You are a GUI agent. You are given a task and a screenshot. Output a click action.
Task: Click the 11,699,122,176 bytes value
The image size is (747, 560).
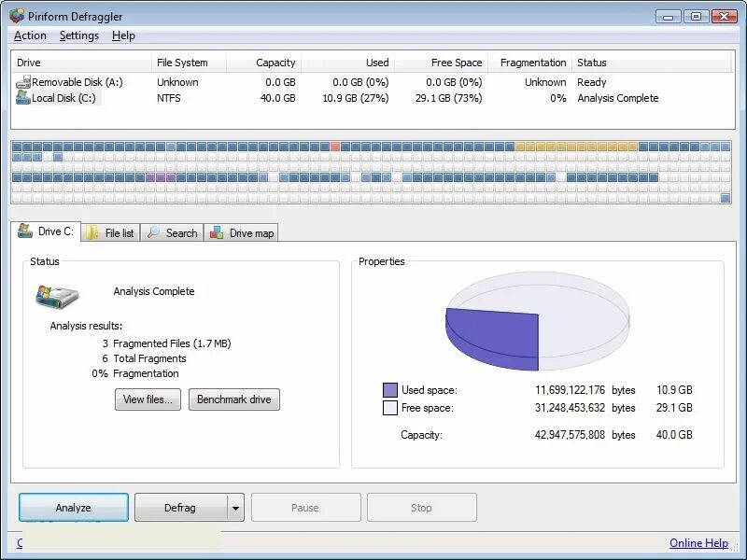(x=570, y=390)
